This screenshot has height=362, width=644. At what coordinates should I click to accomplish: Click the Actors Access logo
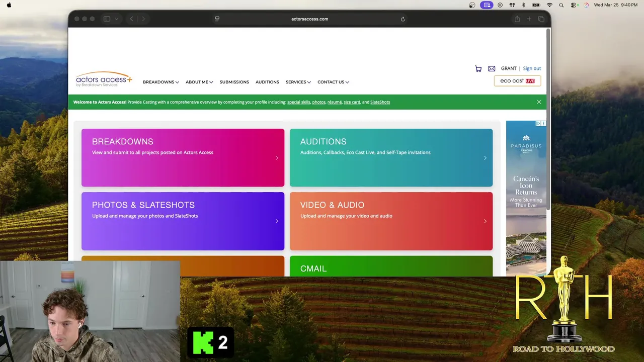[104, 79]
